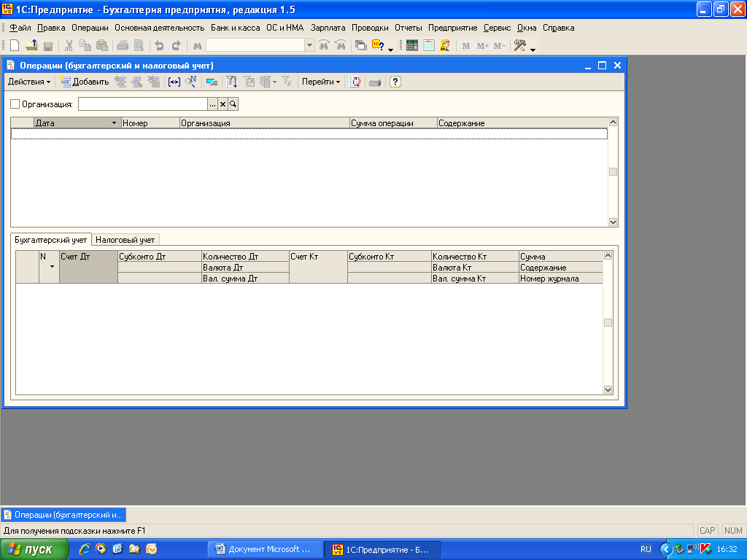Click the printer icon in Операции toolbar

[375, 82]
